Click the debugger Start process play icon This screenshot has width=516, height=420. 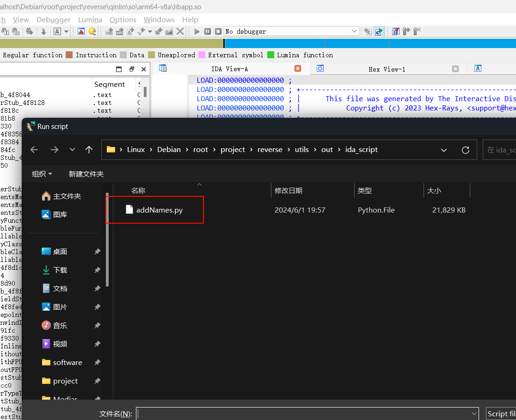(x=197, y=31)
